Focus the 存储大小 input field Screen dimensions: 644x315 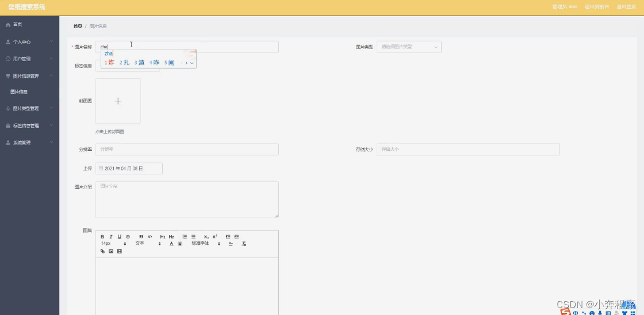pyautogui.click(x=468, y=149)
